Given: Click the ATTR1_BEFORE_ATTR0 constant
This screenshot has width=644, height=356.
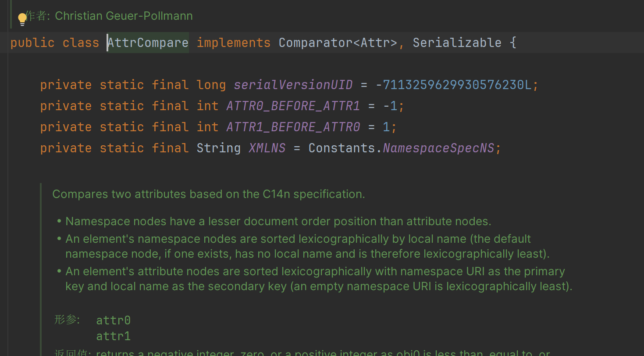Looking at the screenshot, I should [x=293, y=127].
